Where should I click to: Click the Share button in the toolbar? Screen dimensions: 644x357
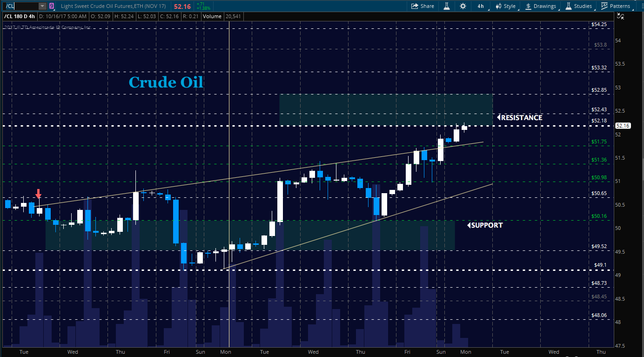(x=423, y=6)
